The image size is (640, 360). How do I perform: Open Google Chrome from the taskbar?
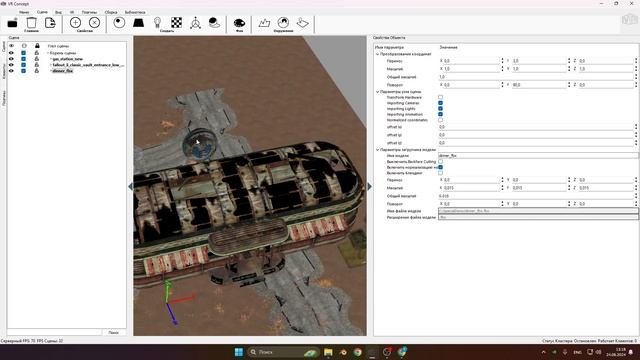pyautogui.click(x=358, y=352)
